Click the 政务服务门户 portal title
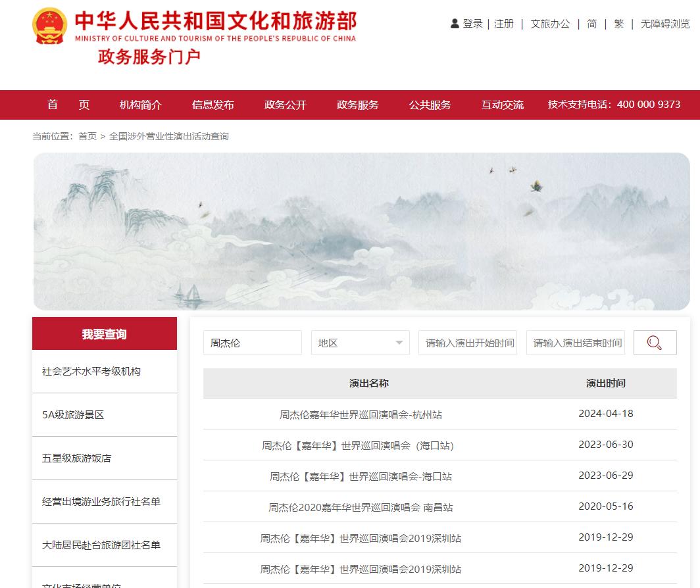The height and width of the screenshot is (588, 700). pyautogui.click(x=149, y=57)
